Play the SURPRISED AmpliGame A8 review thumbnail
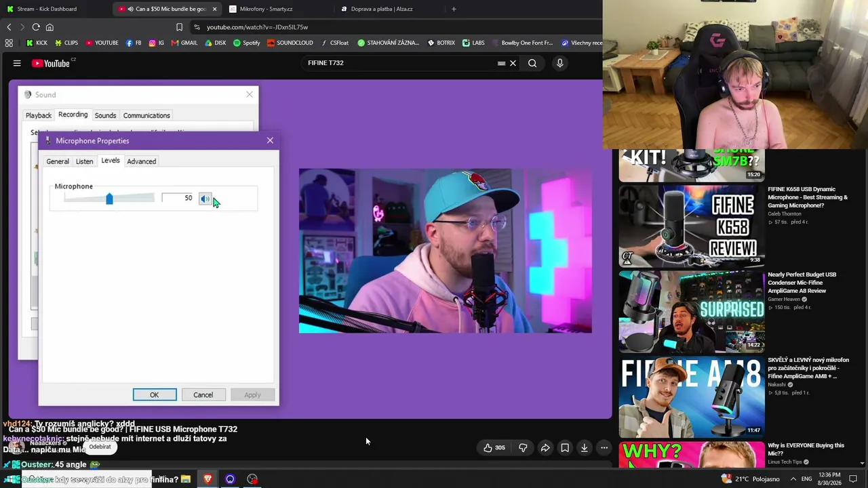 click(x=692, y=311)
